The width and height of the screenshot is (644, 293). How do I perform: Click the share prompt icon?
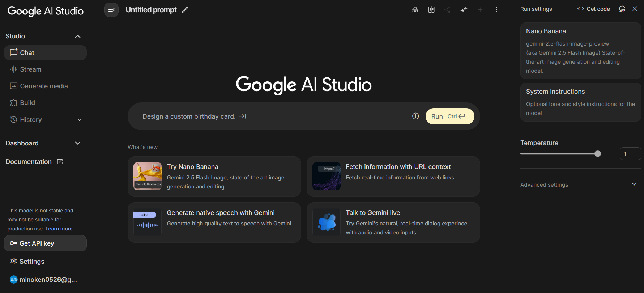click(448, 10)
